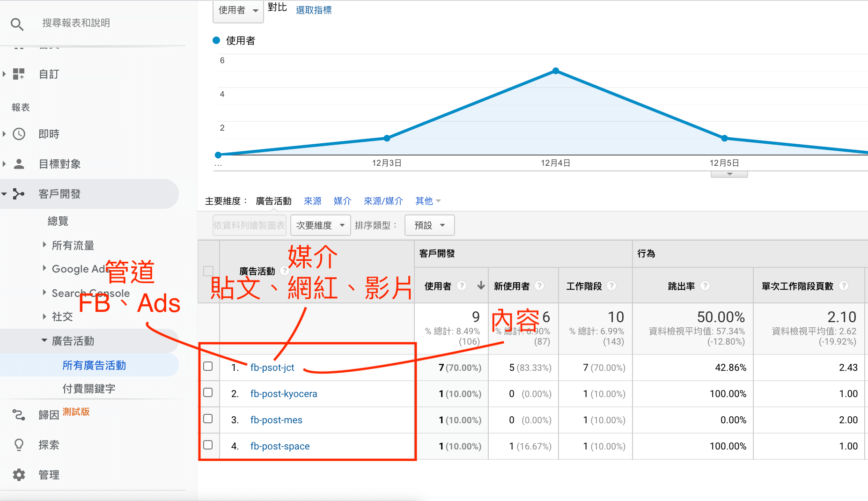Click the 歸因 attribution icon

(19, 415)
